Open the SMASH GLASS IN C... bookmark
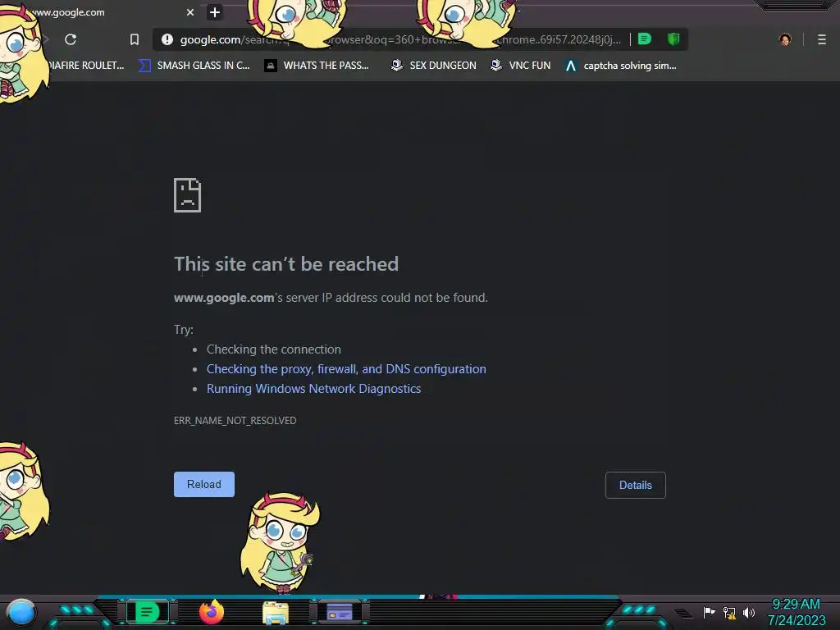 [x=194, y=66]
